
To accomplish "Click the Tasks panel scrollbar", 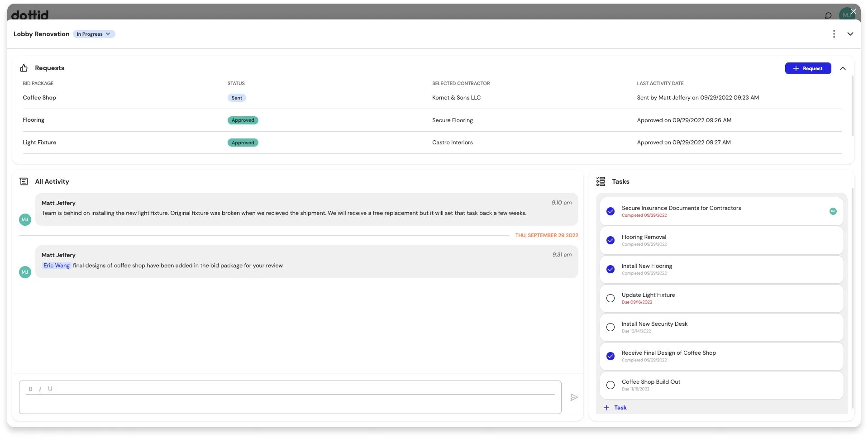I will (852, 299).
